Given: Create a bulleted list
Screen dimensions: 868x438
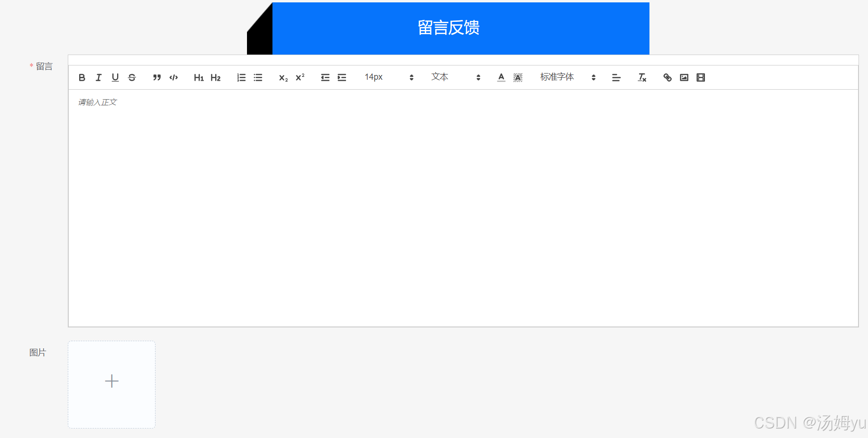Looking at the screenshot, I should coord(258,77).
